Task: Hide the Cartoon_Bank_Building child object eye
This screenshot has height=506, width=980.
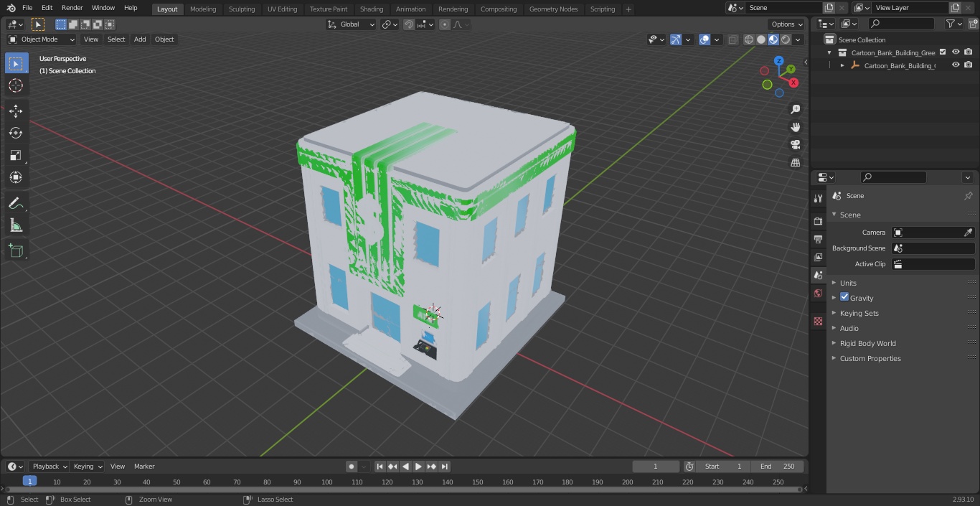Action: (956, 65)
